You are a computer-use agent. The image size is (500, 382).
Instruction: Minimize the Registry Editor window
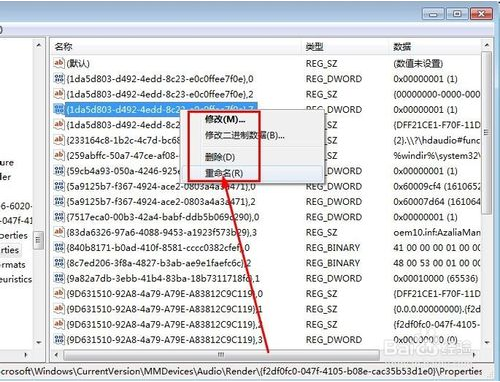coord(433,14)
